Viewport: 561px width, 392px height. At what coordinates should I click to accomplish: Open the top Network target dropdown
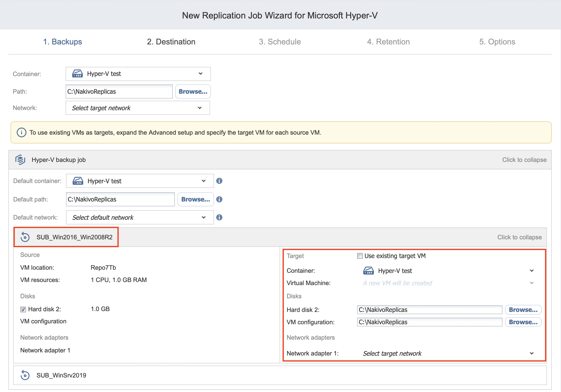tap(138, 108)
